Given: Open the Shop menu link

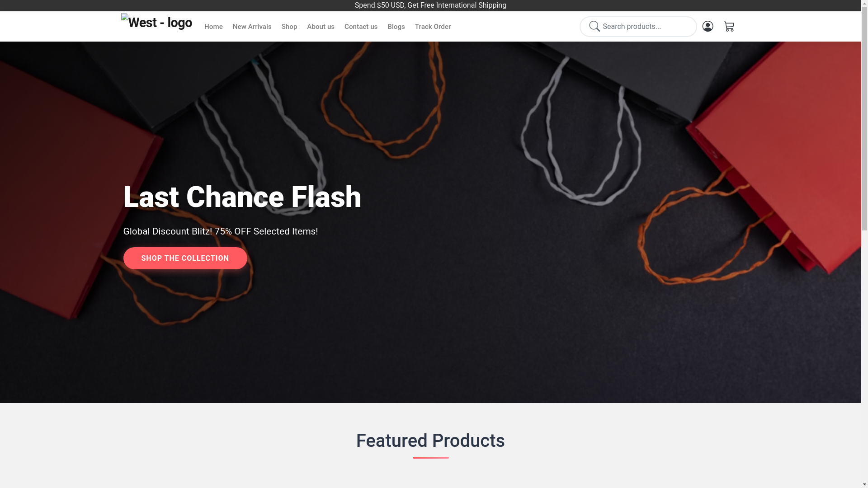Looking at the screenshot, I should click(289, 27).
